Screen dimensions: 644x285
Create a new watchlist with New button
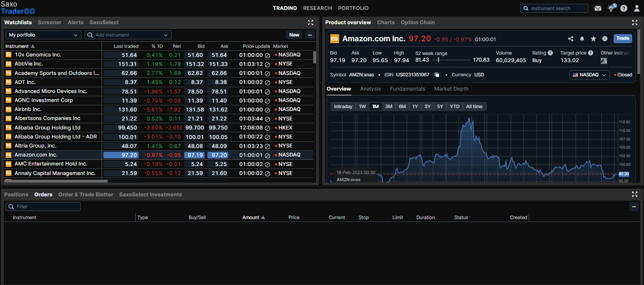pos(294,35)
